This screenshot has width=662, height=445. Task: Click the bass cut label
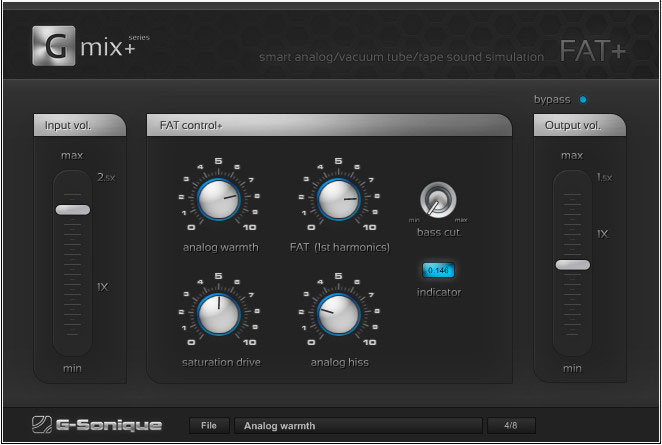439,233
